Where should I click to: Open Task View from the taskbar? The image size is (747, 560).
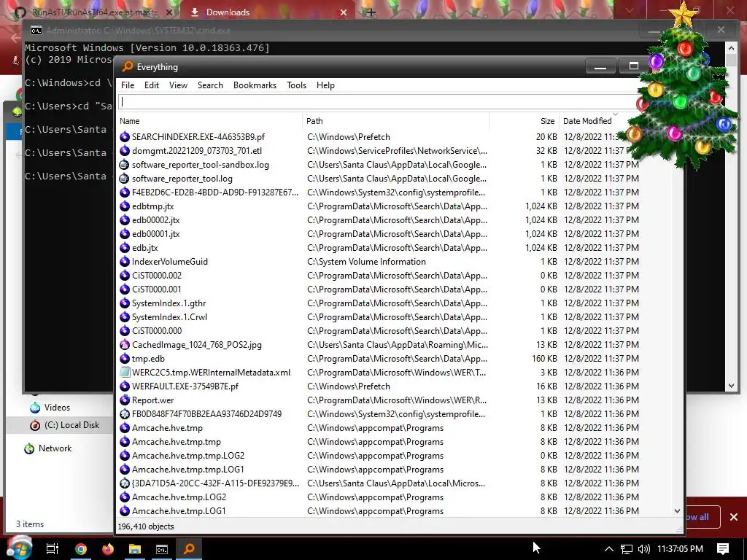[53, 549]
